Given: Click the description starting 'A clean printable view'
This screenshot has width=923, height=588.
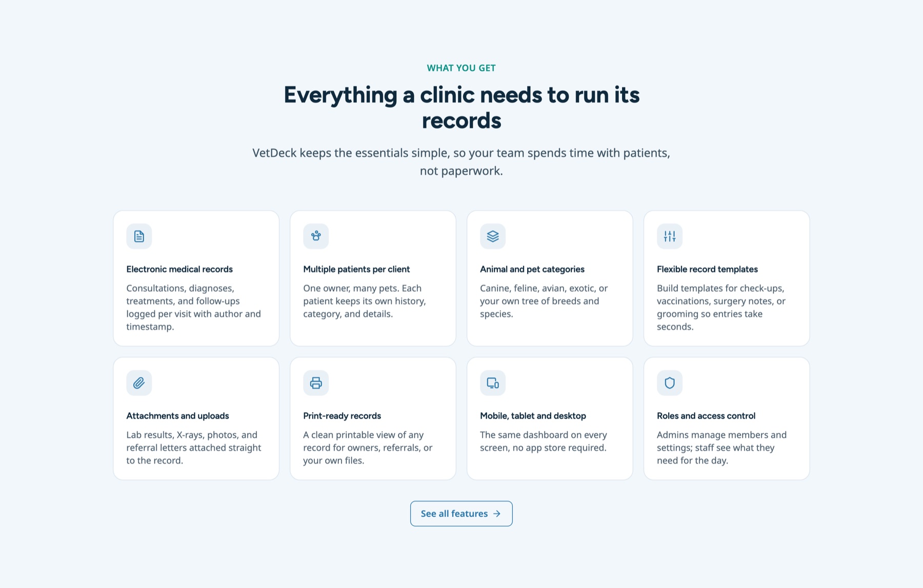Looking at the screenshot, I should pyautogui.click(x=368, y=448).
